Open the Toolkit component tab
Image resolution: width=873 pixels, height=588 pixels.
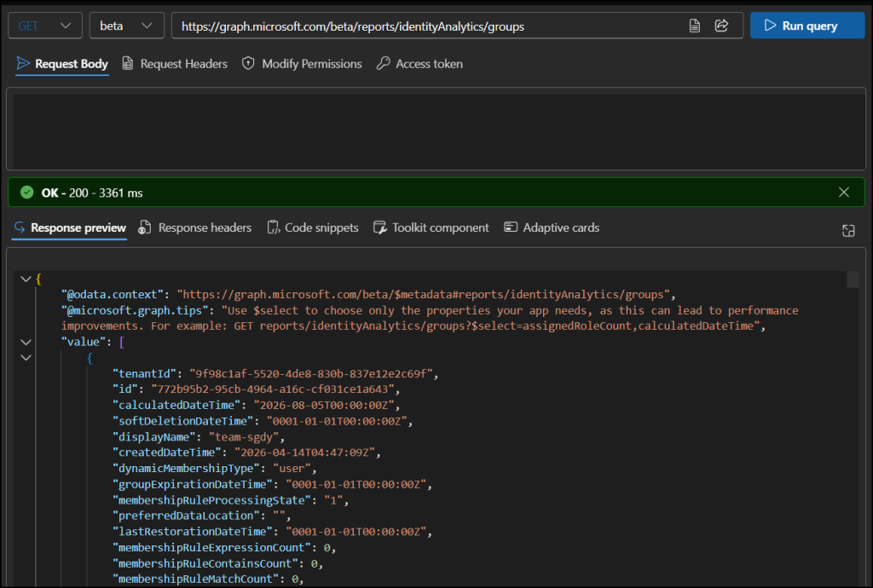tap(431, 228)
